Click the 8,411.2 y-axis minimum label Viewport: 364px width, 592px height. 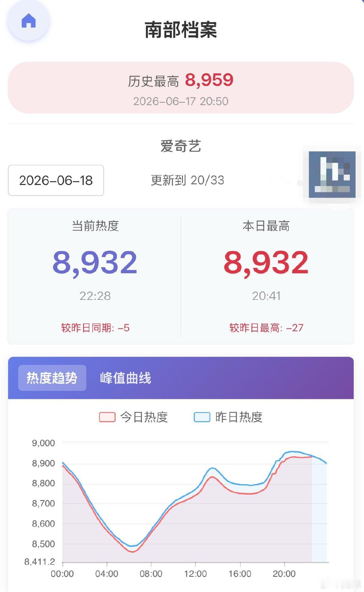[x=39, y=562]
